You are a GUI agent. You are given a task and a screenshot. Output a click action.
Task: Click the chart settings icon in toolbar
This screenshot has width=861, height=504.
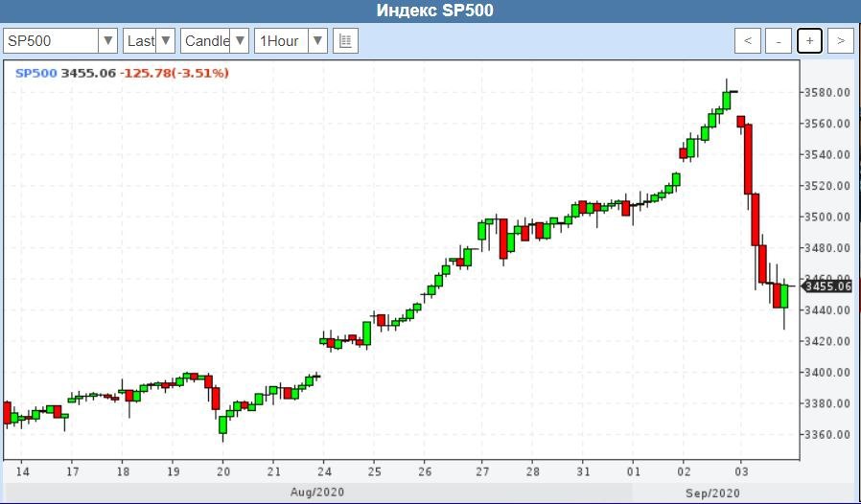coord(345,41)
